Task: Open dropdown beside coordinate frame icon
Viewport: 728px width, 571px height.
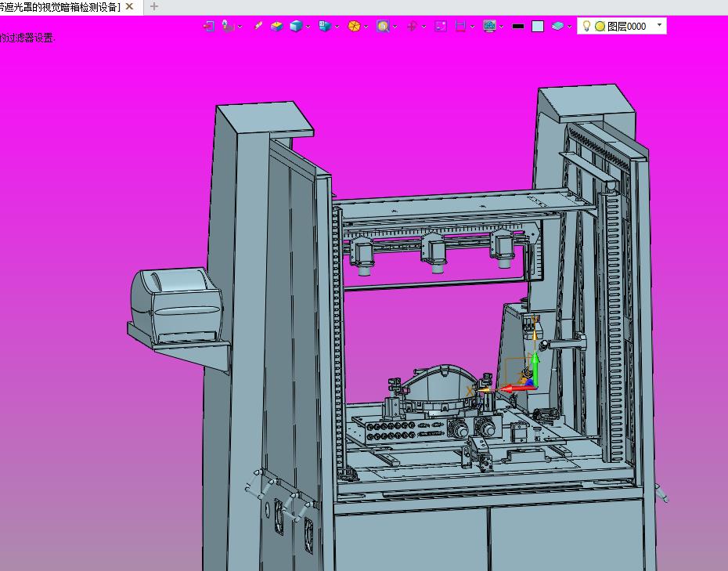Action: point(240,27)
